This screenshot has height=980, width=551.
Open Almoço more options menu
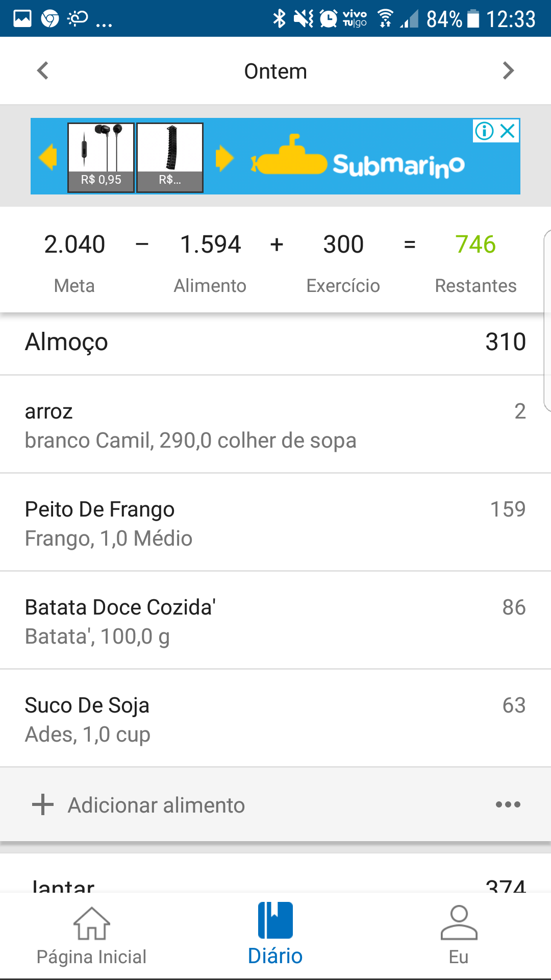click(x=508, y=805)
